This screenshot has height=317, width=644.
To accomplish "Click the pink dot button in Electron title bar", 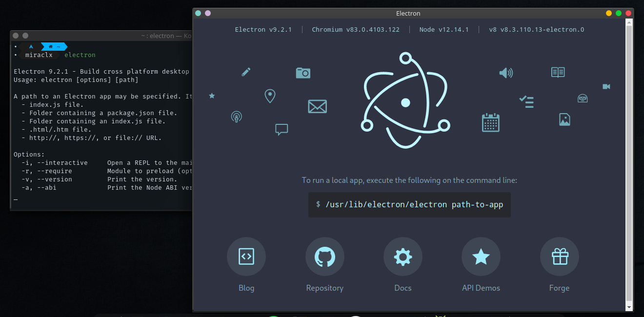I will (x=208, y=13).
